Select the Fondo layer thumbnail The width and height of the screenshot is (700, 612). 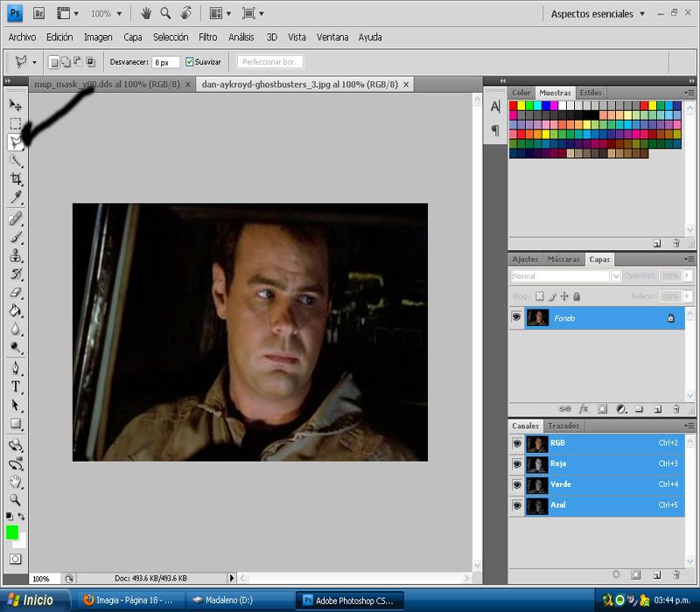point(537,317)
